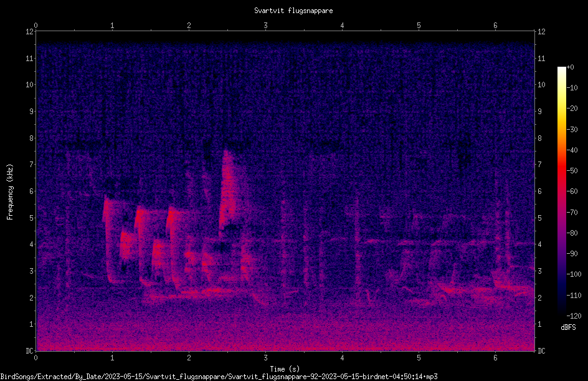Click the DC label on left axis
588x381 pixels.
tap(30, 350)
